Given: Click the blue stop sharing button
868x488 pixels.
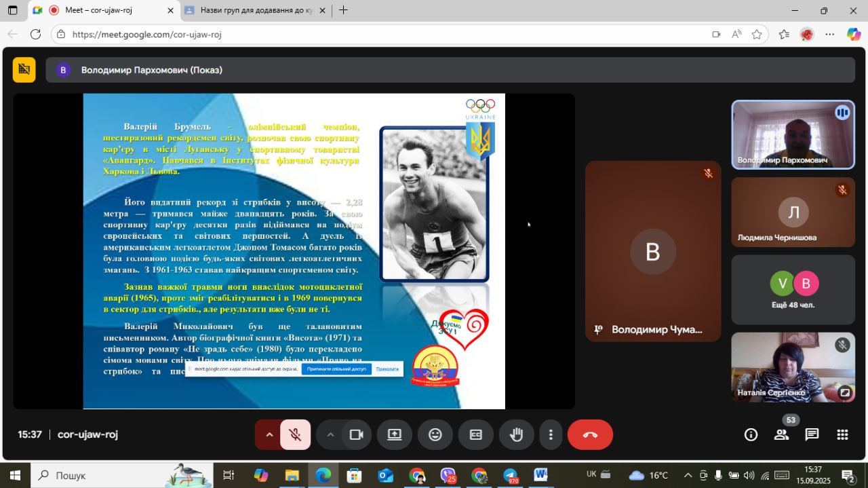Looking at the screenshot, I should pos(336,369).
